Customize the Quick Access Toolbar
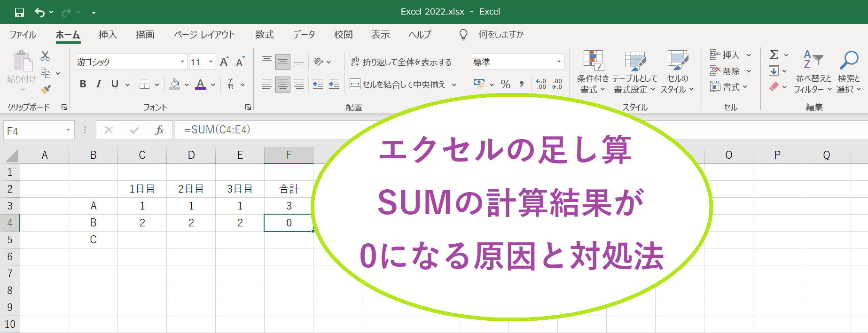The height and width of the screenshot is (333, 868). (x=94, y=12)
